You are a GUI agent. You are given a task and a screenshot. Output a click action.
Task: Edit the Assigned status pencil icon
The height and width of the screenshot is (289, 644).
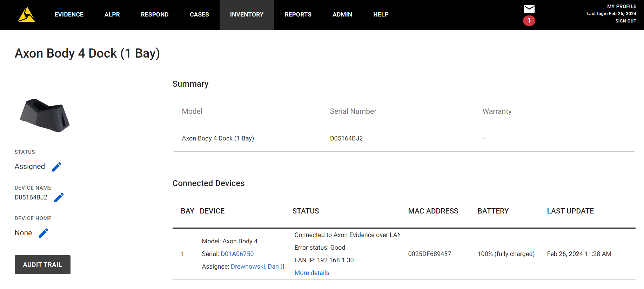(56, 167)
